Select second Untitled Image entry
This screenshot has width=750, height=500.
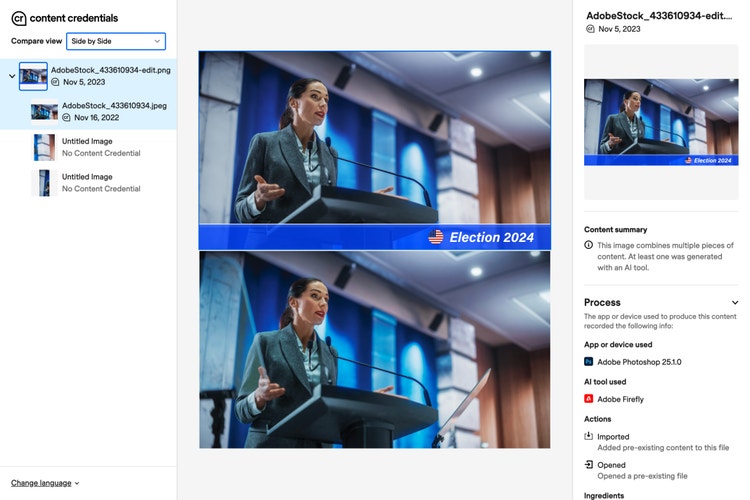pos(44,182)
